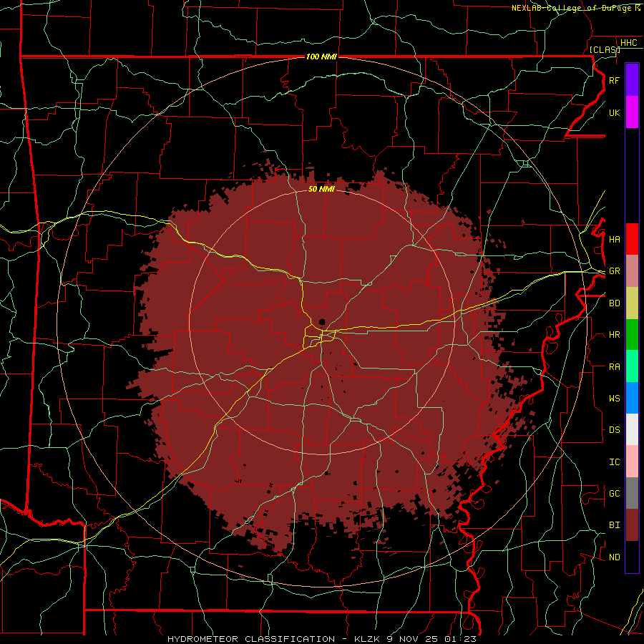This screenshot has height=644, width=644.
Task: Click the UK legend label
Action: tap(614, 112)
